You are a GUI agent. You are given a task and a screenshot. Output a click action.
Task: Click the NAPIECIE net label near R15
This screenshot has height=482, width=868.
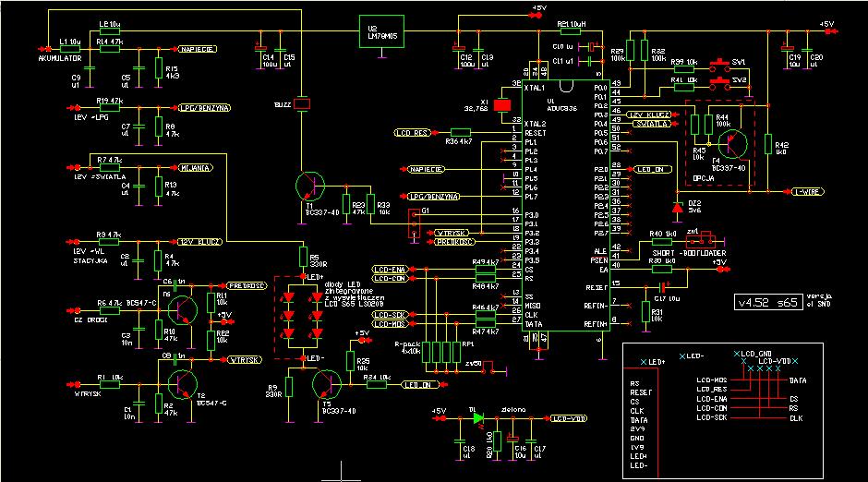click(x=199, y=49)
